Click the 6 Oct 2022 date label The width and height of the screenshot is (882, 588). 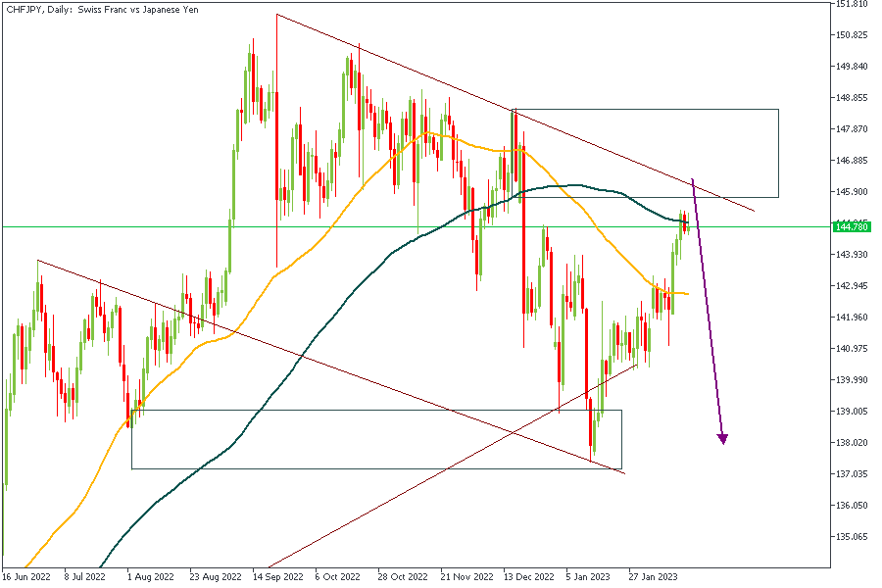338,577
